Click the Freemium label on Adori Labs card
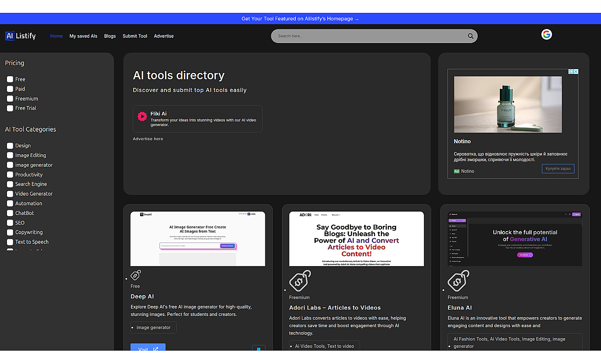601x364 pixels. point(299,297)
